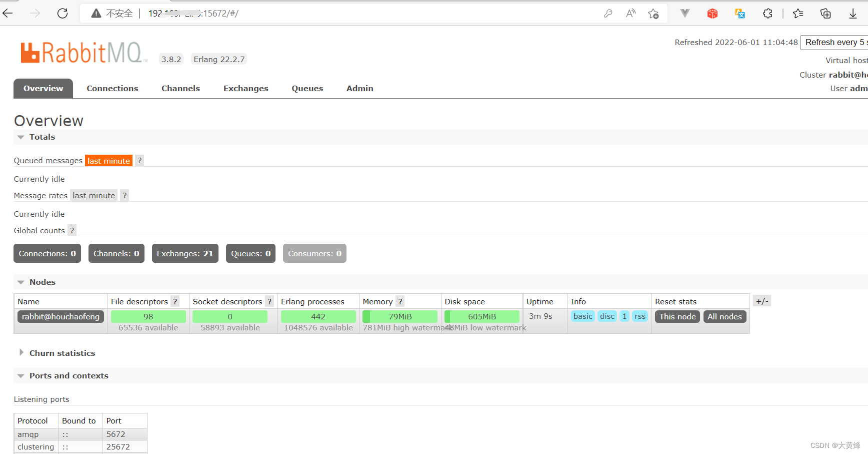Go back with the browser back arrow
The image size is (868, 454).
(8, 14)
